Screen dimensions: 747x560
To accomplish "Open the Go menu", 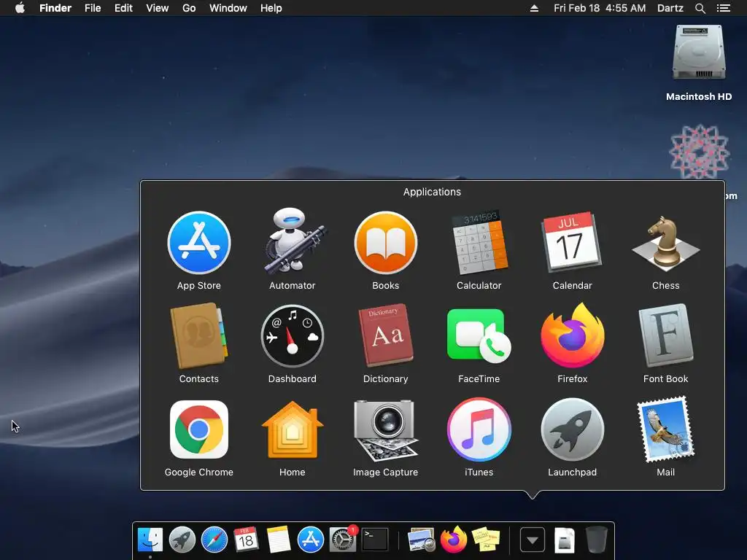I will tap(189, 8).
